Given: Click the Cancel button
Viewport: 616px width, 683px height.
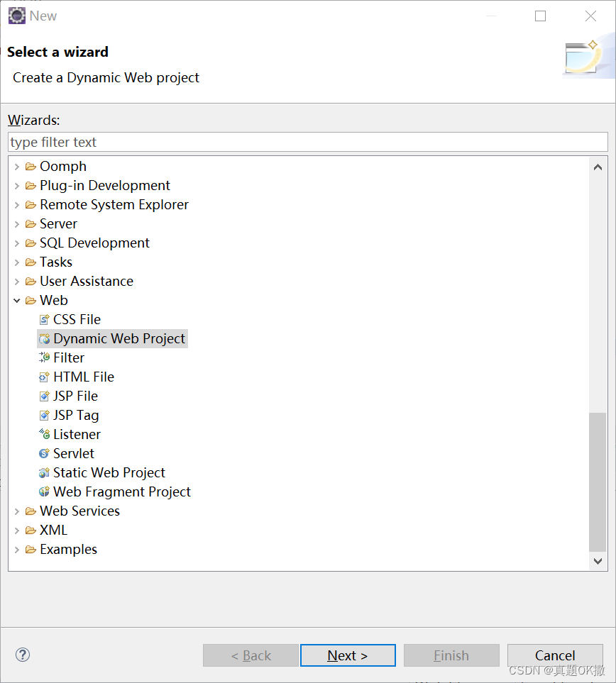Looking at the screenshot, I should [x=555, y=655].
